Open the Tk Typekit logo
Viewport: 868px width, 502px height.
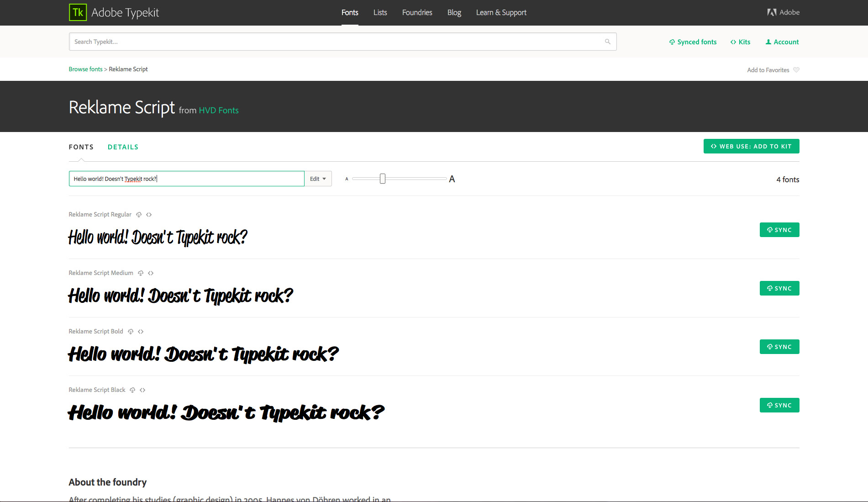click(77, 12)
